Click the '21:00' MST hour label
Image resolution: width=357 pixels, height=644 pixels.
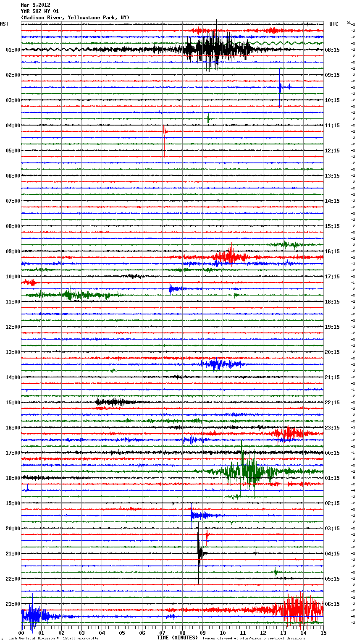[x=13, y=554]
